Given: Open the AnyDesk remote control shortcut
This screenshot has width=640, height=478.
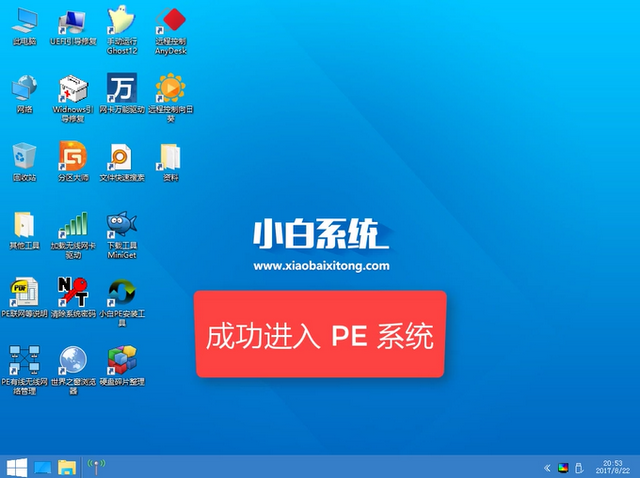Looking at the screenshot, I should 172,22.
